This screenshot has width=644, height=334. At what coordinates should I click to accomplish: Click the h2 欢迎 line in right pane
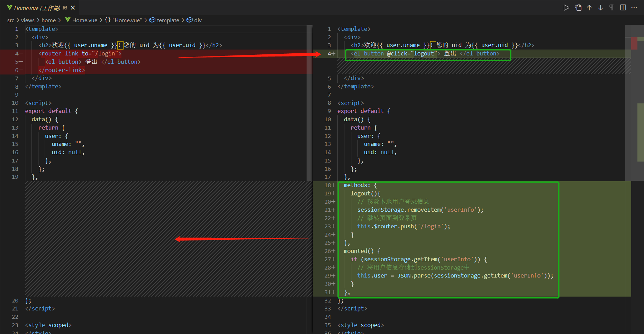(x=443, y=45)
